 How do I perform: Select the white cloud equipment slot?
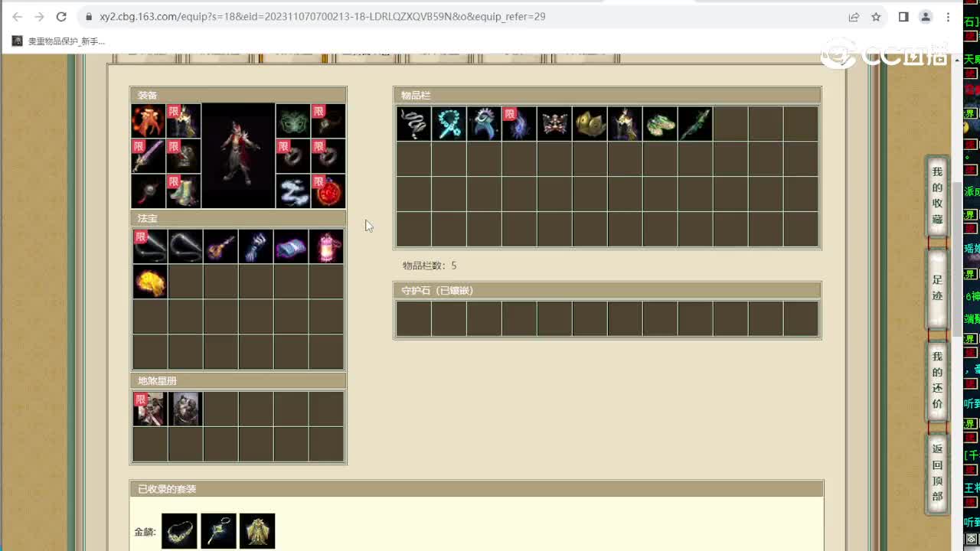293,191
